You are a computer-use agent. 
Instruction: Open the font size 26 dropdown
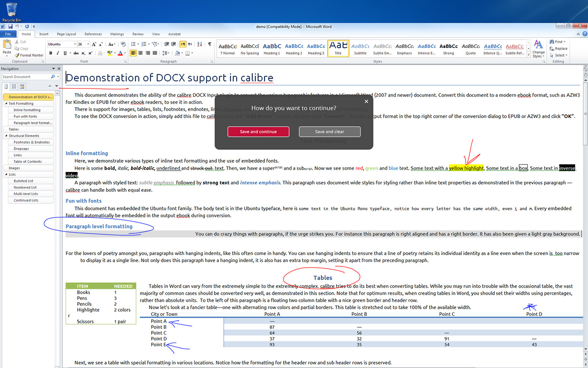(x=88, y=44)
